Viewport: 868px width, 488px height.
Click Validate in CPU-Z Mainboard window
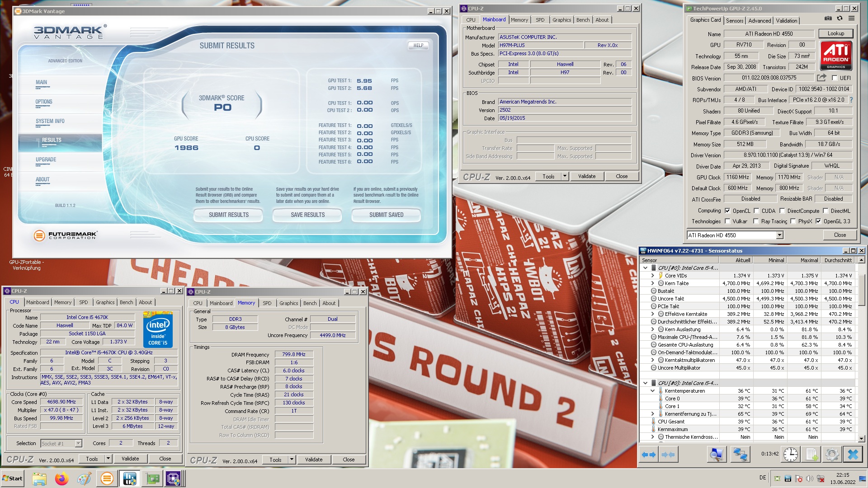587,176
